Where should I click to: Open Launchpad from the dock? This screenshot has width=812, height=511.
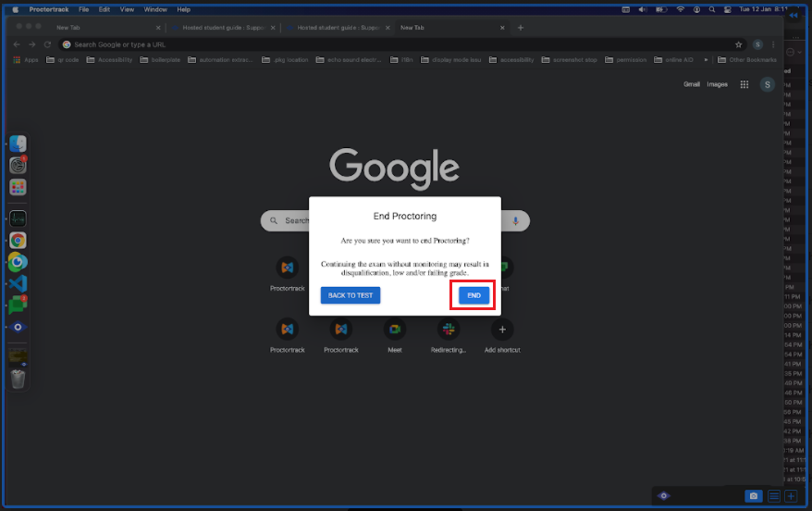[18, 187]
